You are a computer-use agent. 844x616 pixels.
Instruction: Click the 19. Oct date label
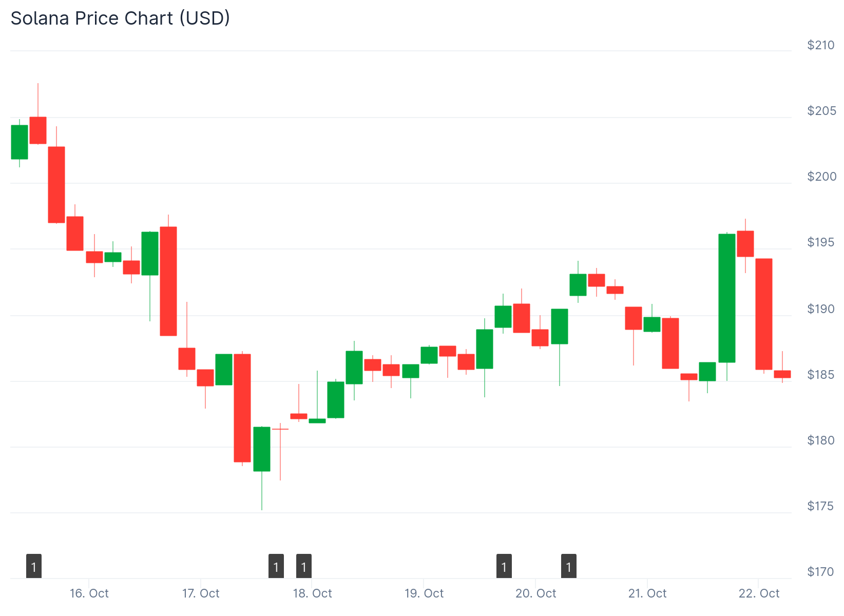coord(424,593)
